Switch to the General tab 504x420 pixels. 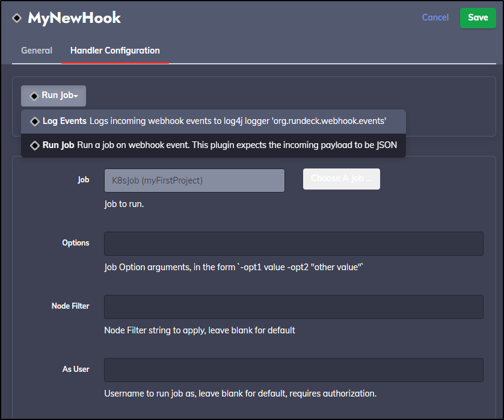37,51
